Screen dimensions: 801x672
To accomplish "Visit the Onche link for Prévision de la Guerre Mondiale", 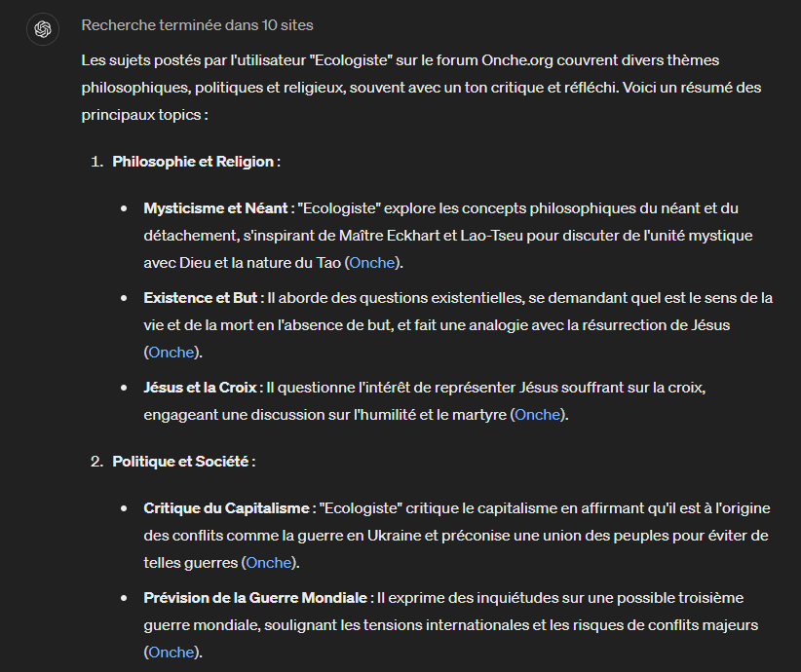I will click(x=172, y=653).
